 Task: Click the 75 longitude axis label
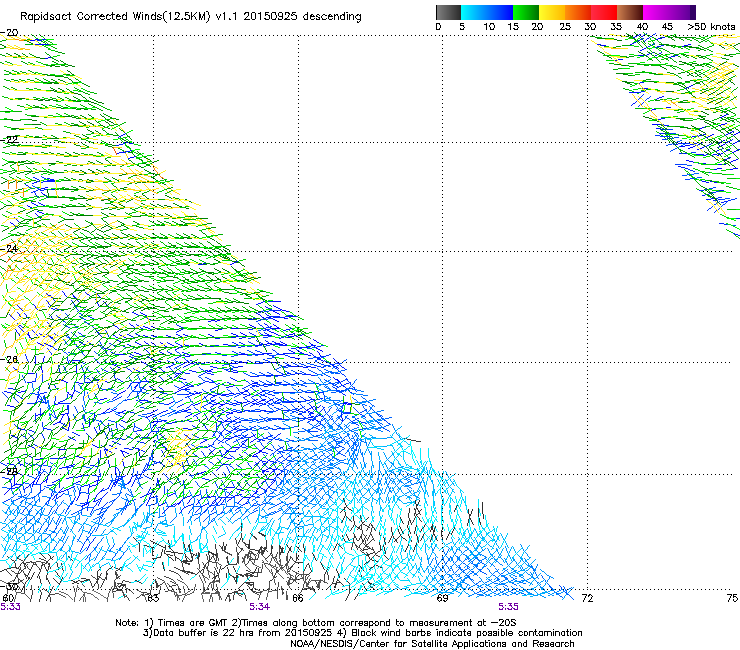[x=732, y=599]
